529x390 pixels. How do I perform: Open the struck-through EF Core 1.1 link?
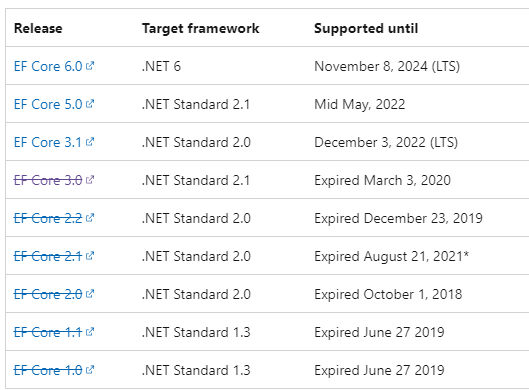pos(48,333)
